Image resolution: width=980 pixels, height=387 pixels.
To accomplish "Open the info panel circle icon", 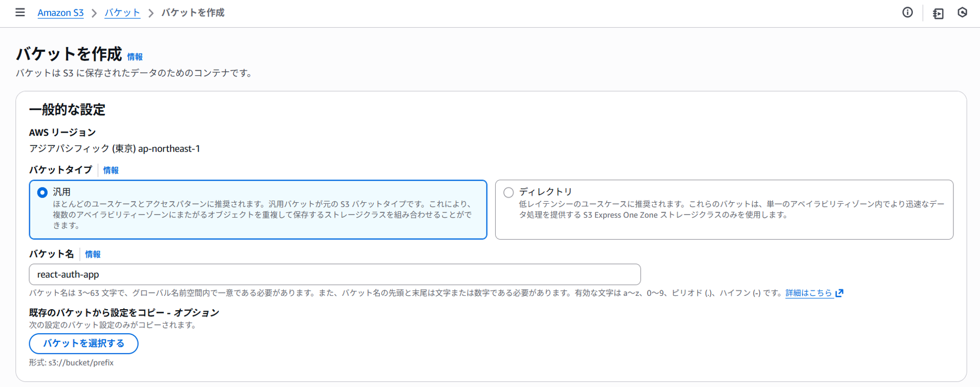I will [x=907, y=12].
